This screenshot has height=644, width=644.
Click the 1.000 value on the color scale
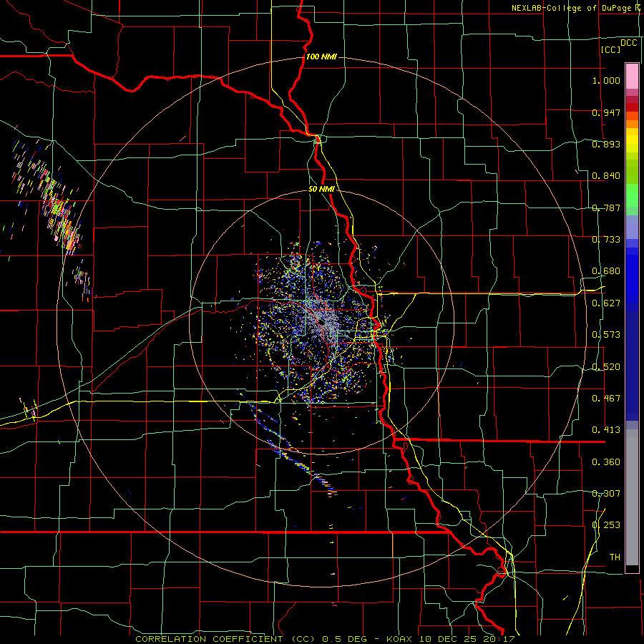point(606,80)
